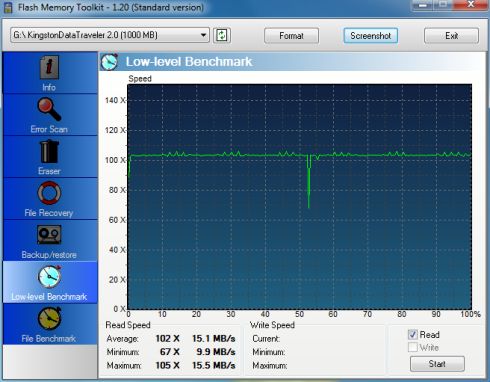
Task: Open the Backup/restore tape icon
Action: 49,235
